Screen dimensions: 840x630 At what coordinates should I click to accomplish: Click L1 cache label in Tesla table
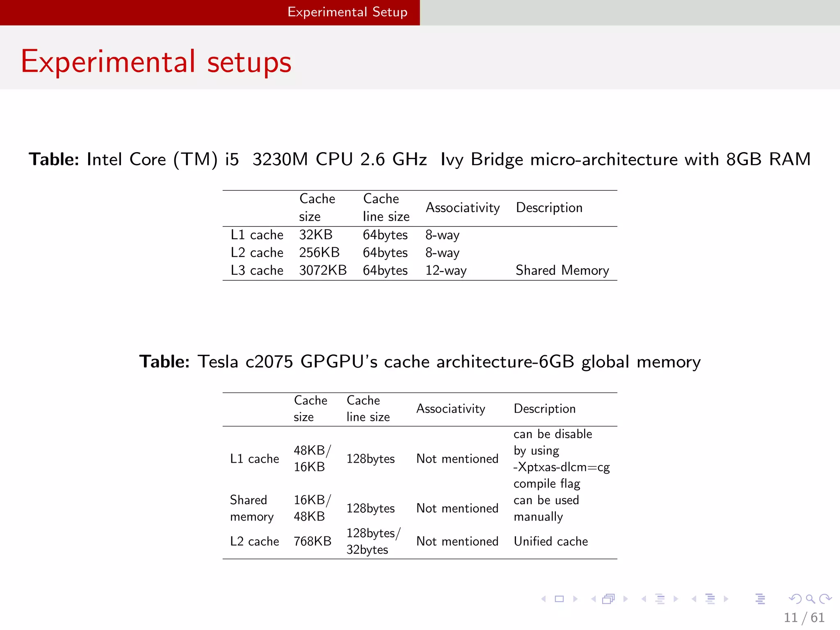[254, 459]
